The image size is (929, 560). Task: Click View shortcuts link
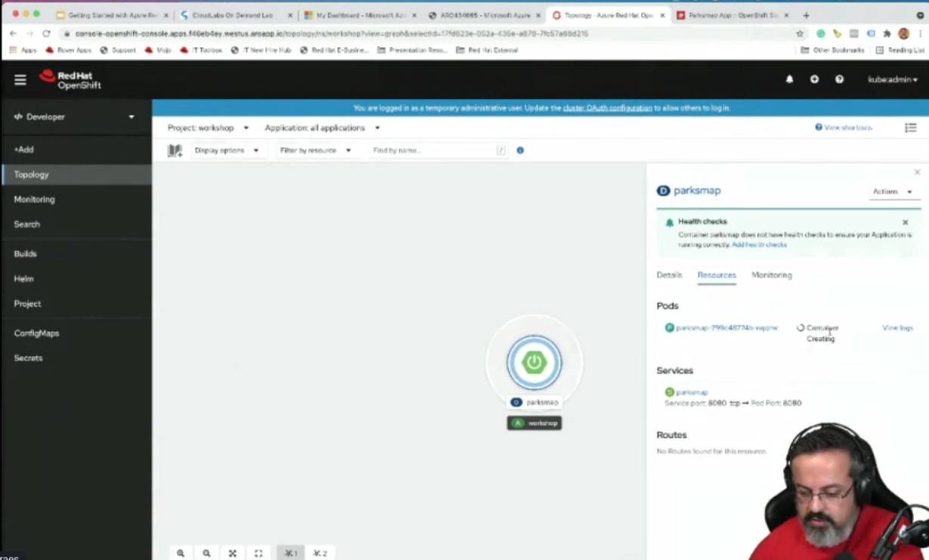[x=844, y=128]
